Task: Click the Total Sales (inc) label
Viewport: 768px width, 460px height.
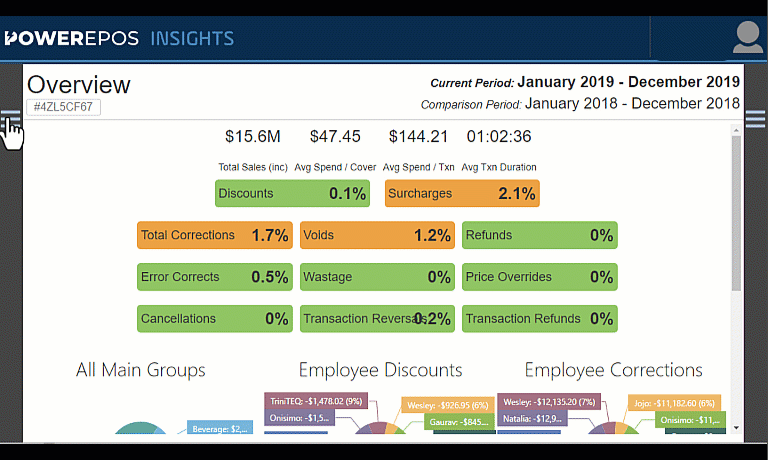Action: coord(253,167)
